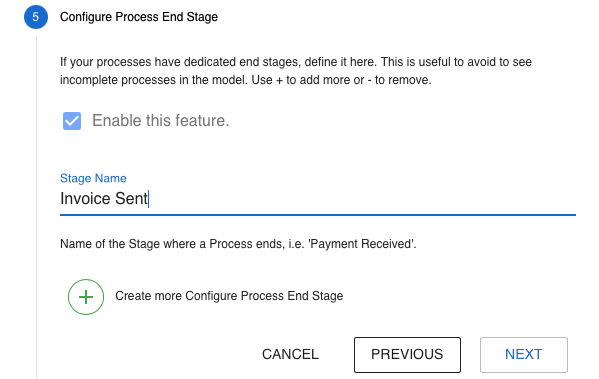Place cursor on the word Invoice in field
Viewport: 599px width, 379px height.
[86, 199]
